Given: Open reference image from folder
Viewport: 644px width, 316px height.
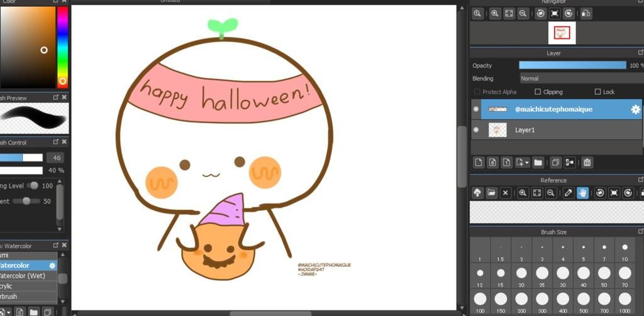Looking at the screenshot, I should point(491,193).
